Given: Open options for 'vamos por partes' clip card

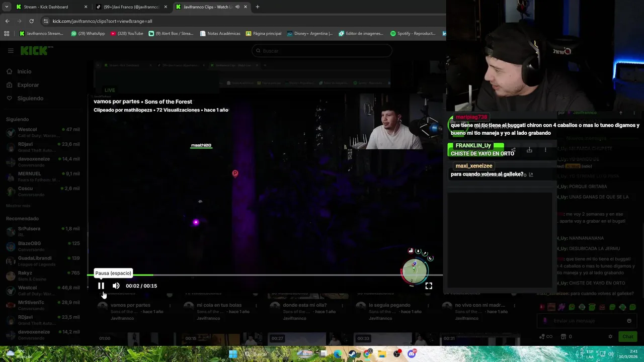Looking at the screenshot, I should pos(170,305).
